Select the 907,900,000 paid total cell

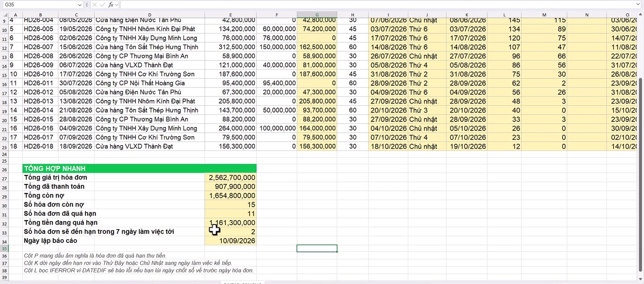click(231, 187)
